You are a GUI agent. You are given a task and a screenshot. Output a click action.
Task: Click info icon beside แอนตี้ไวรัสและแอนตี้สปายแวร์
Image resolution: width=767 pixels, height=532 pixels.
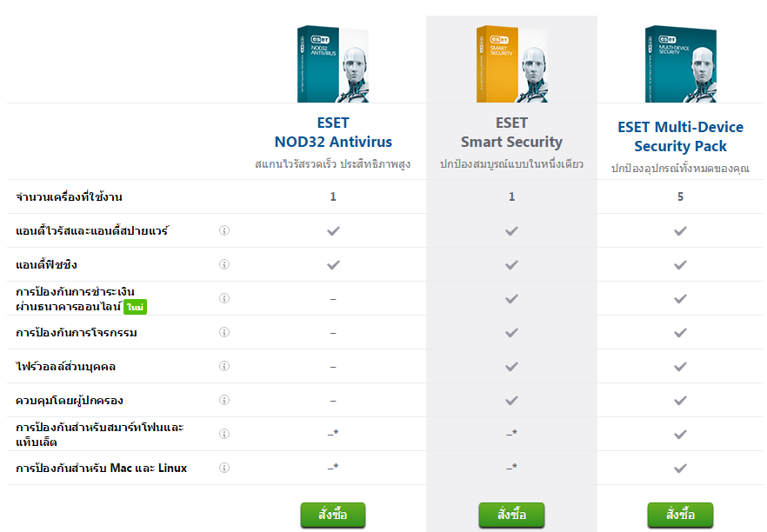click(x=223, y=230)
